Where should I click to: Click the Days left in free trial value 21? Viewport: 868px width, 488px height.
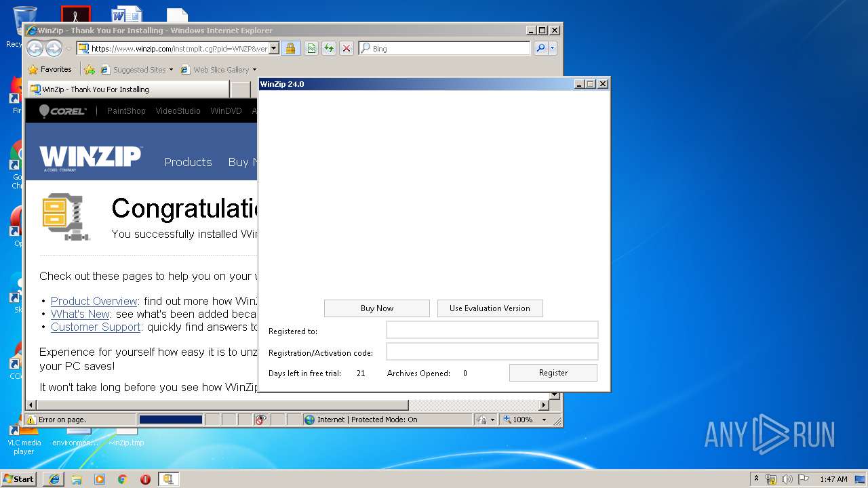(x=361, y=373)
